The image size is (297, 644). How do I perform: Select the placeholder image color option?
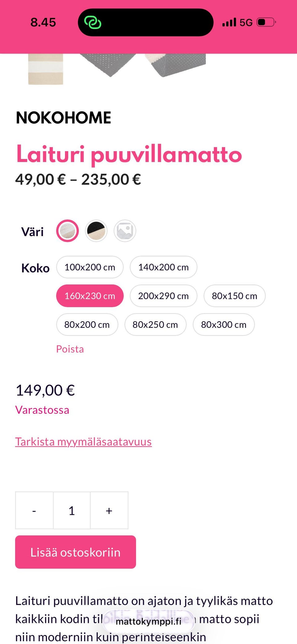point(125,231)
